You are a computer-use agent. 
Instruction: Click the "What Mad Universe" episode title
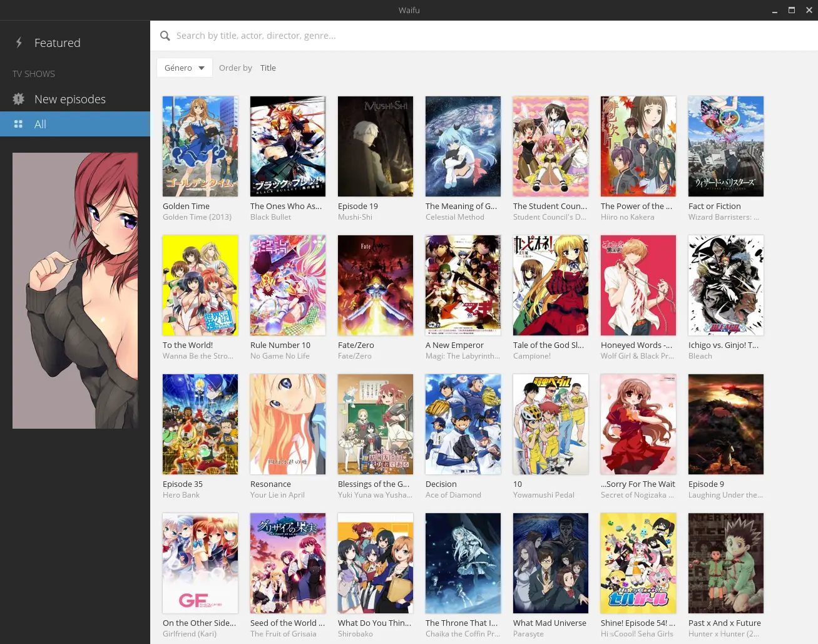click(550, 623)
